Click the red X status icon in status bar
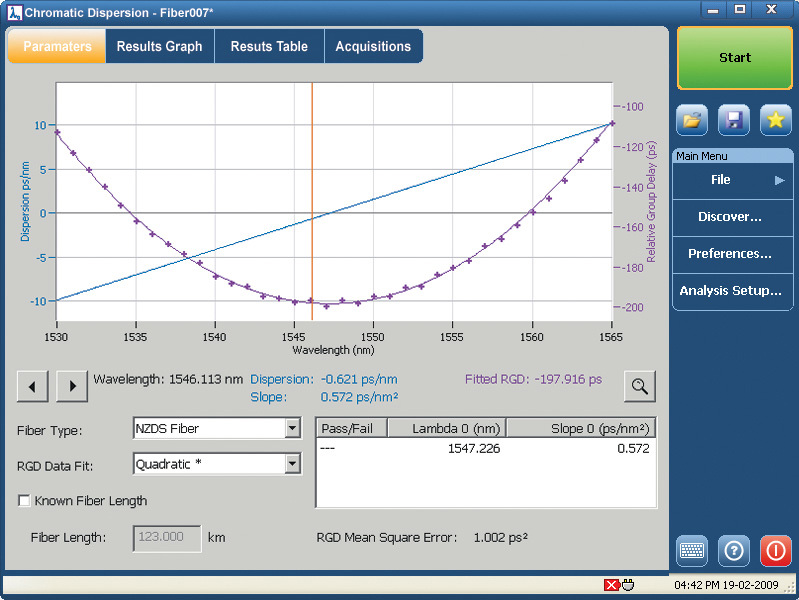Viewport: 799px width, 600px height. tap(611, 585)
